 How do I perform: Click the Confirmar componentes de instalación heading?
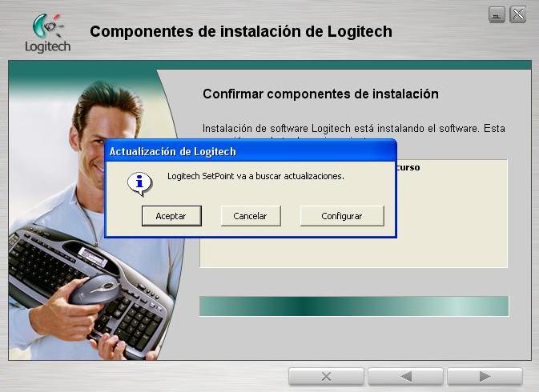pos(320,94)
